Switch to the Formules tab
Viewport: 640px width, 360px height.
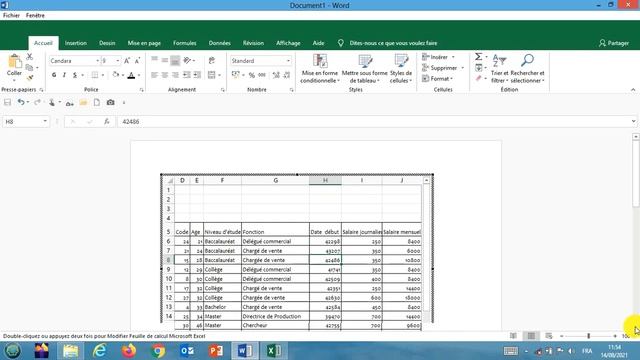(x=184, y=43)
